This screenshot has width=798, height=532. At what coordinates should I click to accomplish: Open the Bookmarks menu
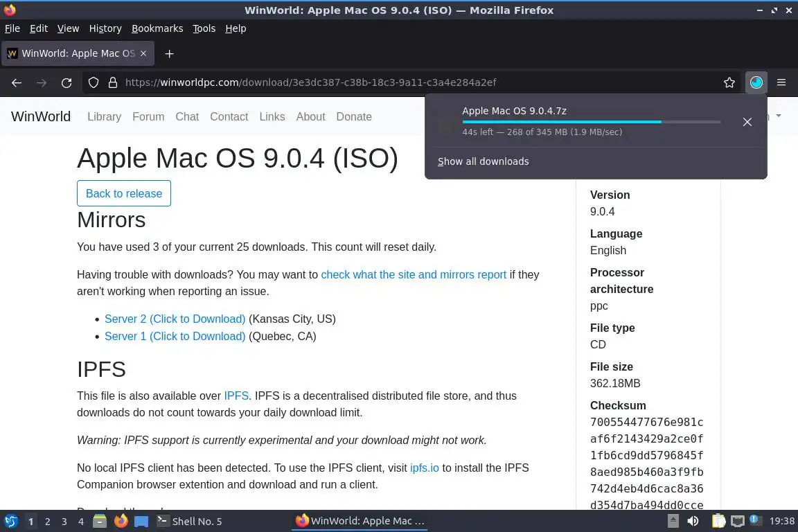157,28
